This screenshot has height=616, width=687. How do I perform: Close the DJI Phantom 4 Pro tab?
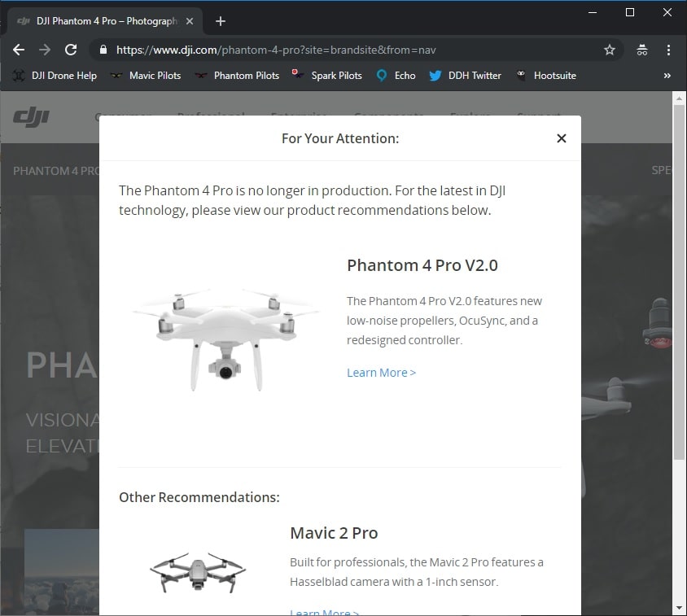point(190,21)
